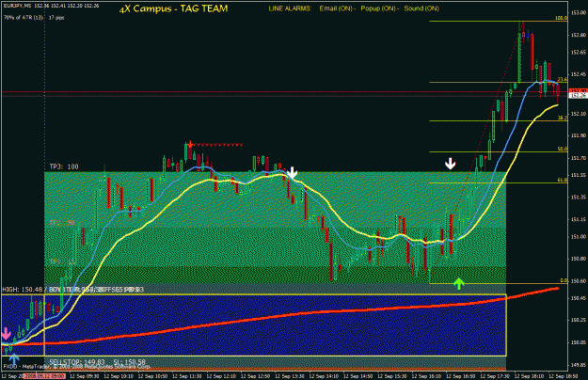Click the 4X Campus - TAG TEAM title

point(173,8)
